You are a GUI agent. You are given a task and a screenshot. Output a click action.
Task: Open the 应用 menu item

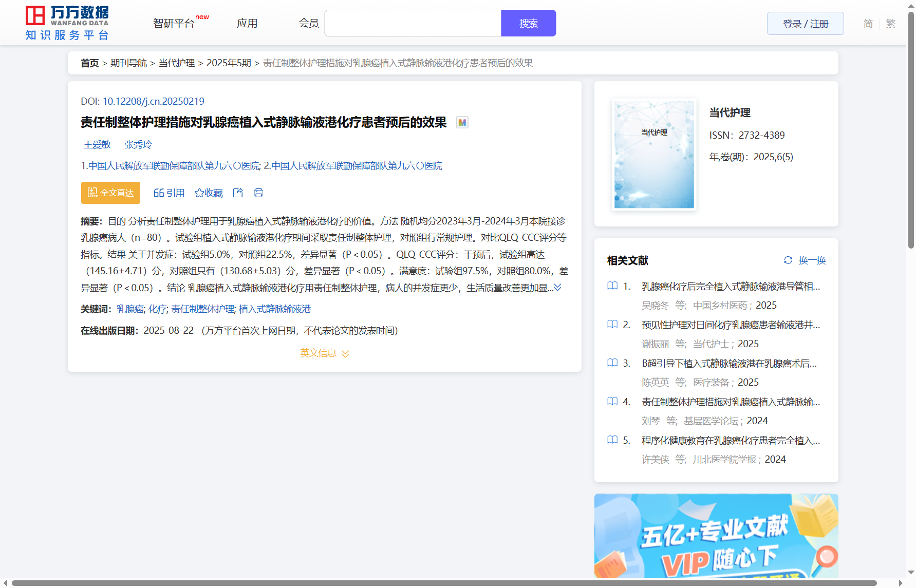(247, 24)
